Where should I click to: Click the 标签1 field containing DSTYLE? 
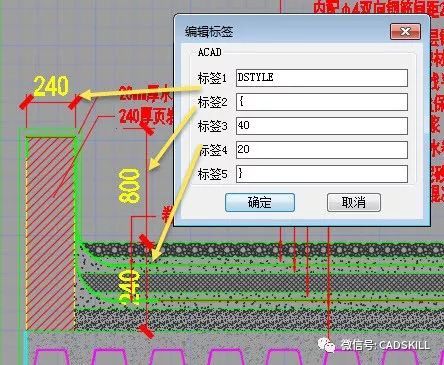(x=322, y=78)
